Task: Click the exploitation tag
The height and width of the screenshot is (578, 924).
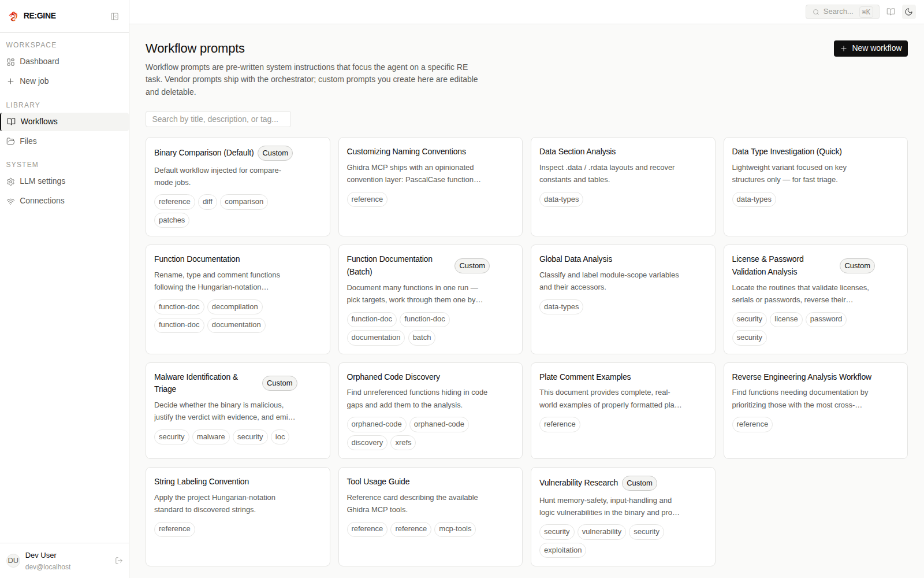Action: (x=562, y=550)
